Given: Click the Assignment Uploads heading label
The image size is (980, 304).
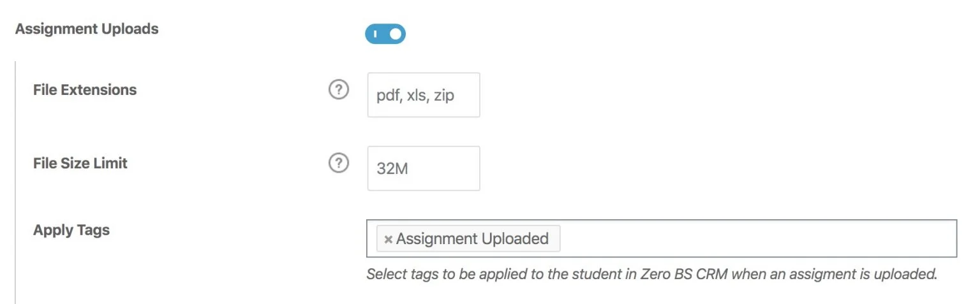Looking at the screenshot, I should click(87, 29).
